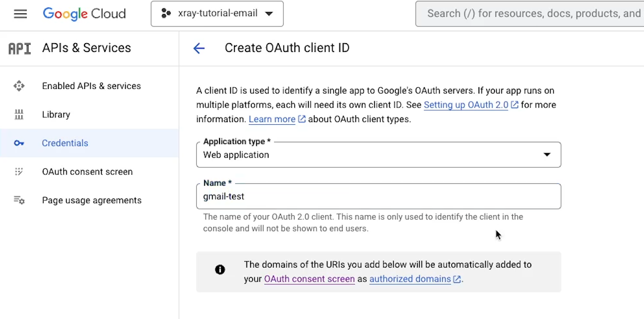Click the Google Cloud logo
The height and width of the screenshot is (319, 644).
coord(84,14)
